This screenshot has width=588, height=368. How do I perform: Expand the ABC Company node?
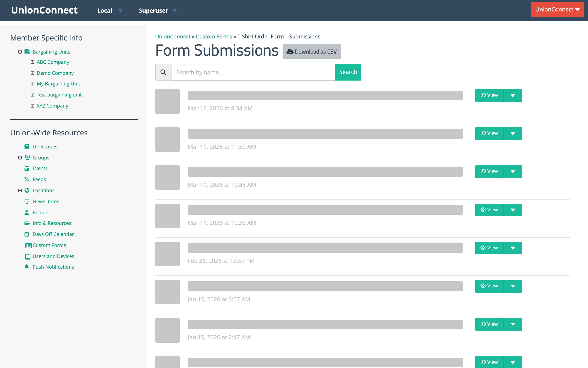(32, 62)
